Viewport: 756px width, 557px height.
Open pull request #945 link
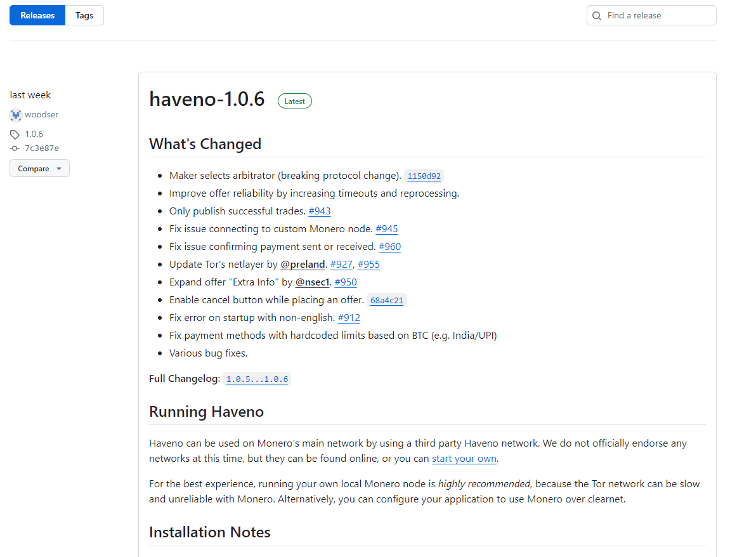click(x=386, y=229)
